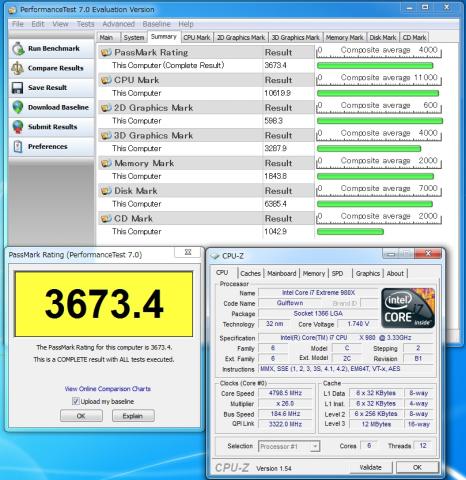Open the 2D Graphics Mark tab

[x=241, y=38]
